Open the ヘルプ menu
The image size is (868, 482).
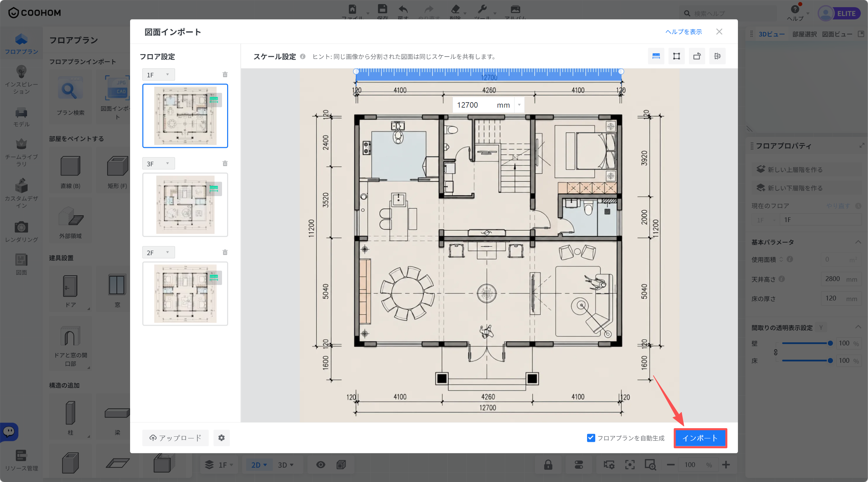(795, 12)
